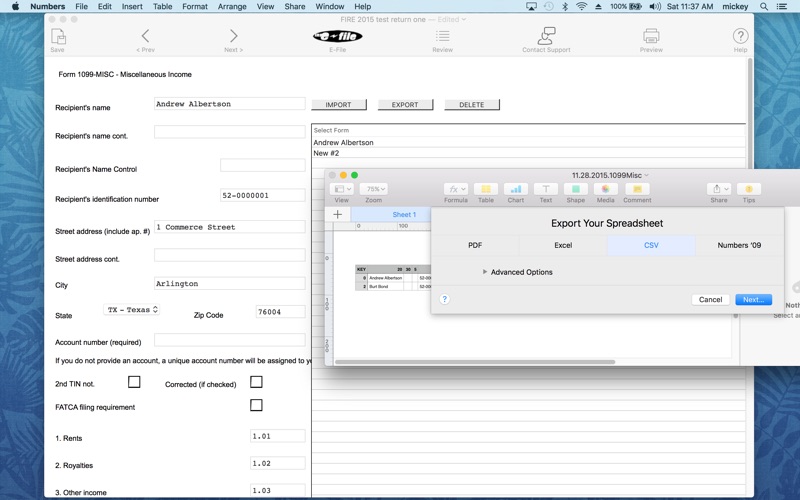Click the help button in export dialog
Viewport: 800px width, 500px height.
(x=444, y=299)
